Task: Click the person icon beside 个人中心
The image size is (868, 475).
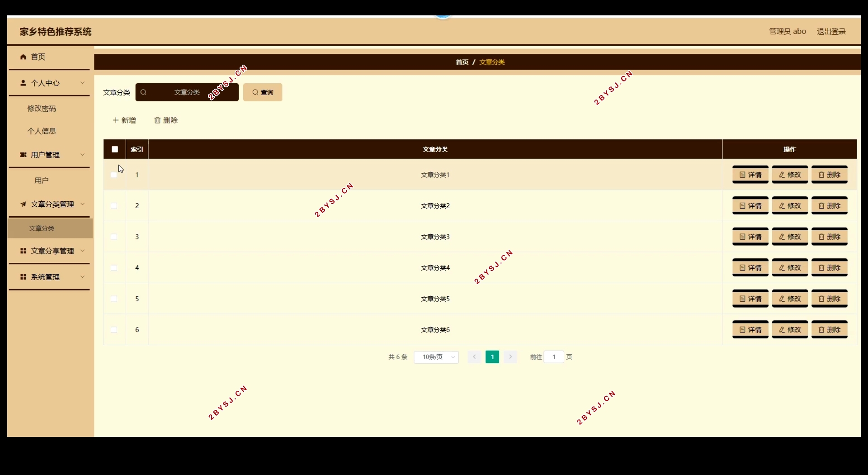Action: click(x=23, y=83)
